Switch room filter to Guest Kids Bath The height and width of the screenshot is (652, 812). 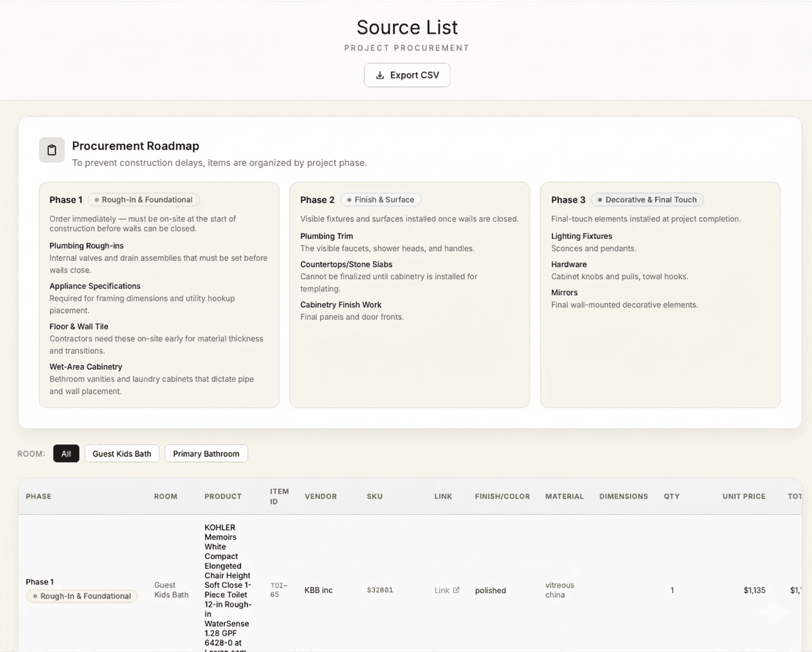tap(122, 453)
